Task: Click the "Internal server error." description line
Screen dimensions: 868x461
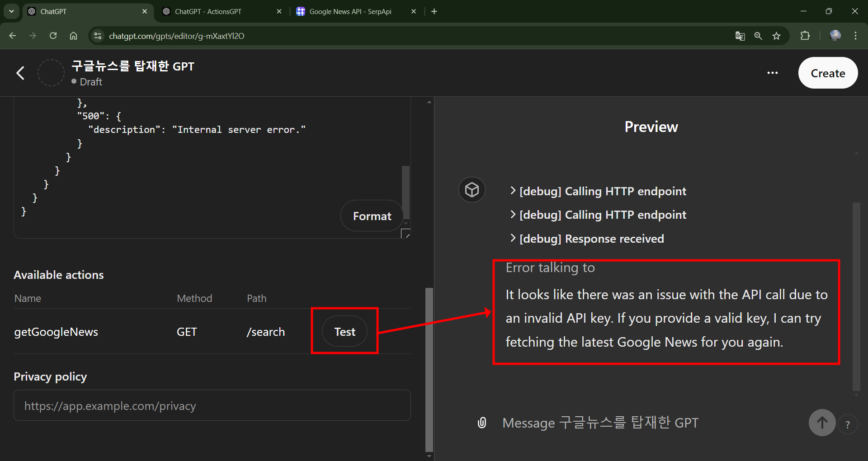Action: pos(197,130)
